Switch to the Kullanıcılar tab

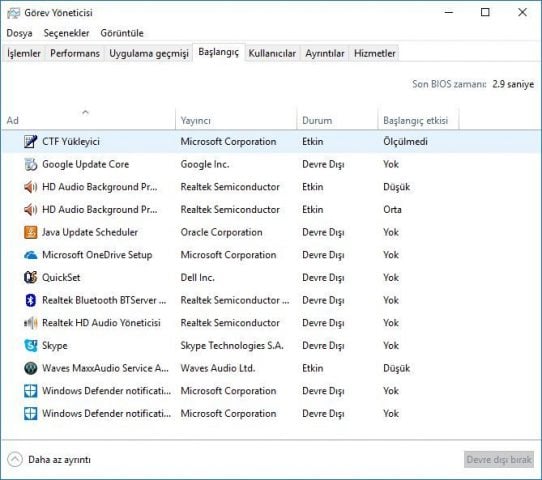tap(272, 53)
